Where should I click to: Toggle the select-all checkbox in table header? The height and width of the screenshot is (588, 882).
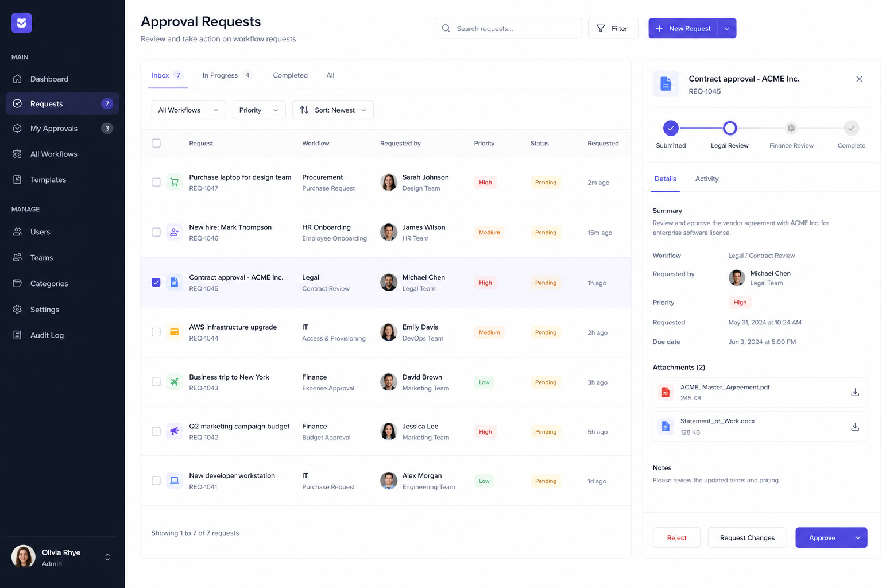pyautogui.click(x=156, y=143)
